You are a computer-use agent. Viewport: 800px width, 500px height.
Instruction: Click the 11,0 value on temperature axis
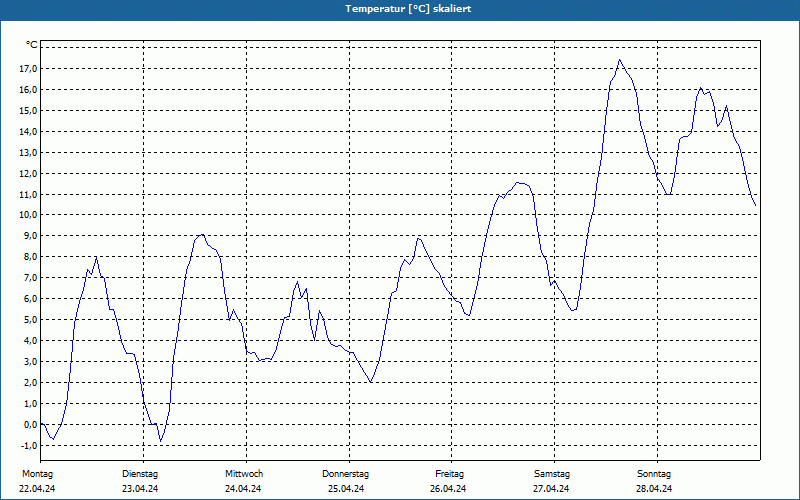tap(28, 194)
